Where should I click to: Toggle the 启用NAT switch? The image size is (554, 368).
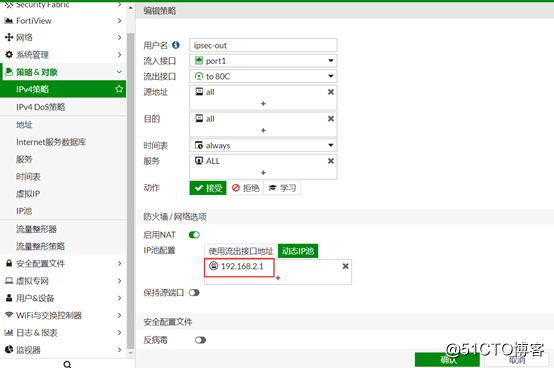[x=194, y=235]
